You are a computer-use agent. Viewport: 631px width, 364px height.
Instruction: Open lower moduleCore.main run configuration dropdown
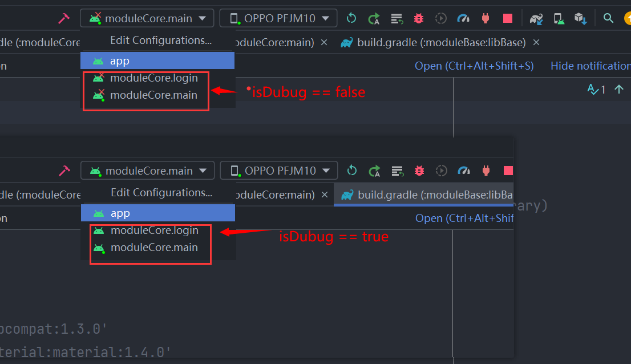pos(147,171)
